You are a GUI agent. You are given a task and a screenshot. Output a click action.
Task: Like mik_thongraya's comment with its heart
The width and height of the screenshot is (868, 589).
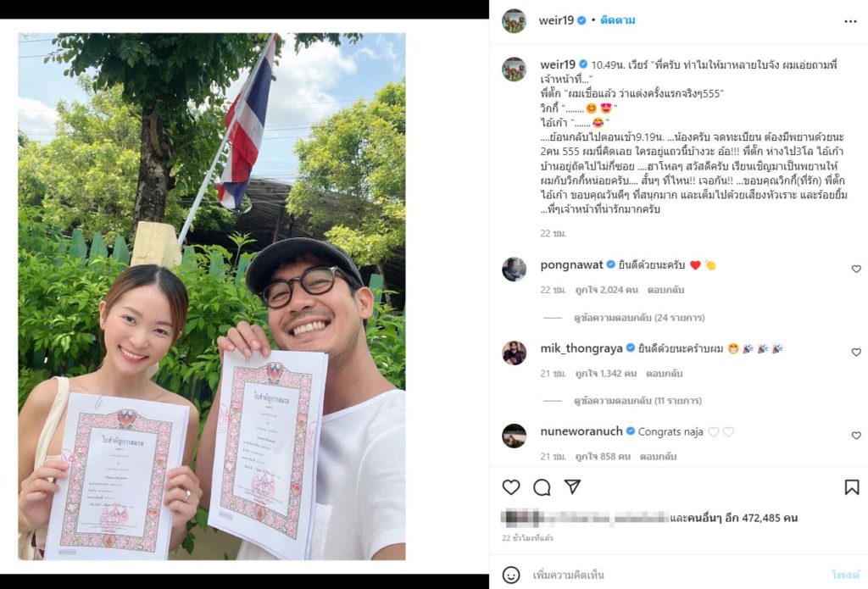pos(856,352)
